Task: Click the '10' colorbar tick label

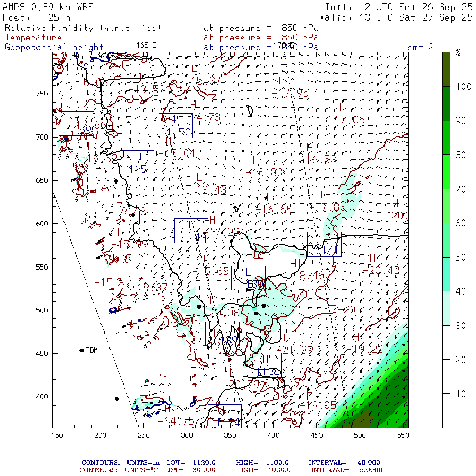Action: tap(461, 393)
